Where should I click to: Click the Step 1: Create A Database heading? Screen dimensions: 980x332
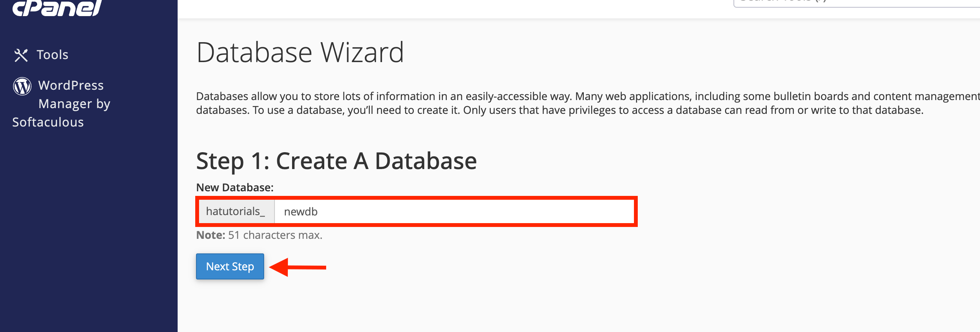pos(336,160)
